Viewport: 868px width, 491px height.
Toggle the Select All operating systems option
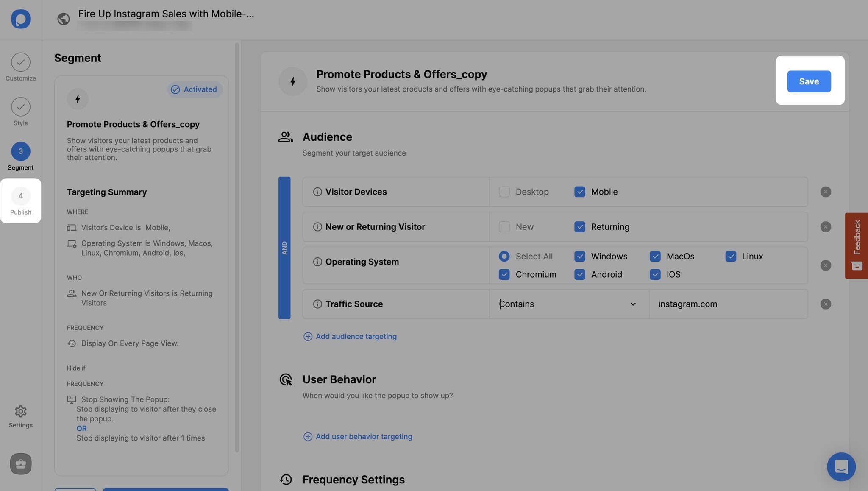[x=504, y=256]
